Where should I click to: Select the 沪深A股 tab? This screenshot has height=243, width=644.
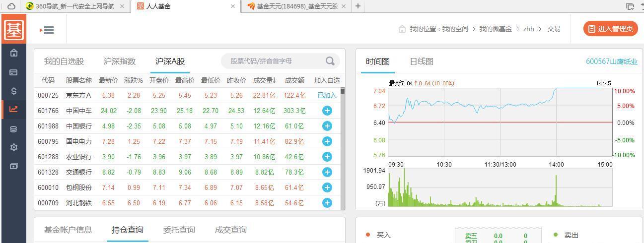coord(170,61)
